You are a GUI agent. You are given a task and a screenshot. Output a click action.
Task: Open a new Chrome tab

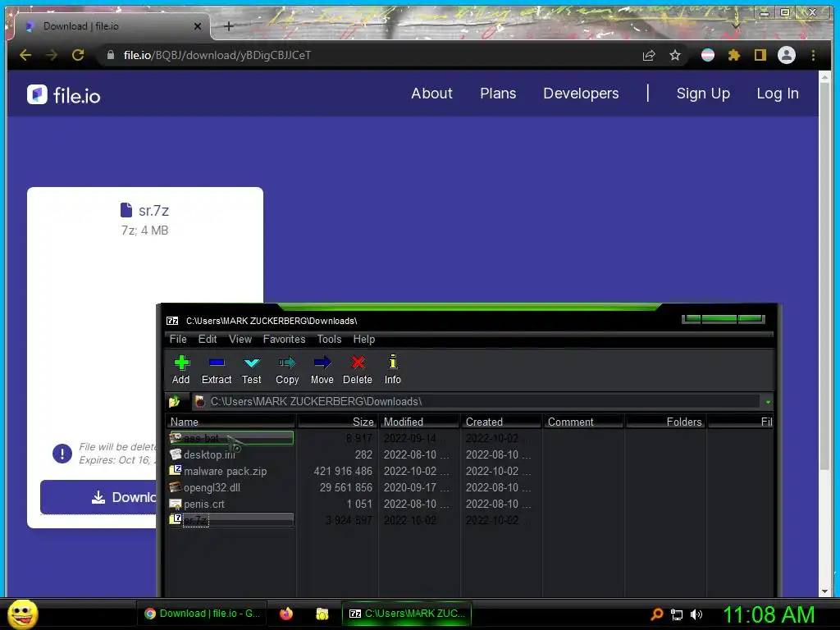(229, 26)
